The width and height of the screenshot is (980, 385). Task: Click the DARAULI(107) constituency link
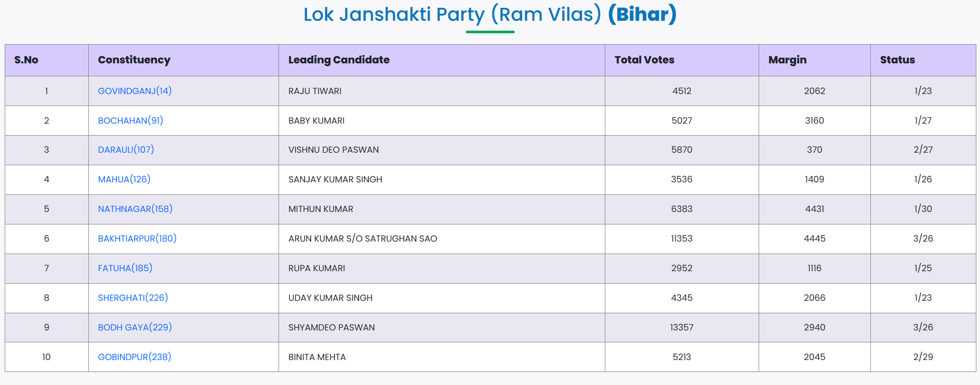pyautogui.click(x=126, y=150)
